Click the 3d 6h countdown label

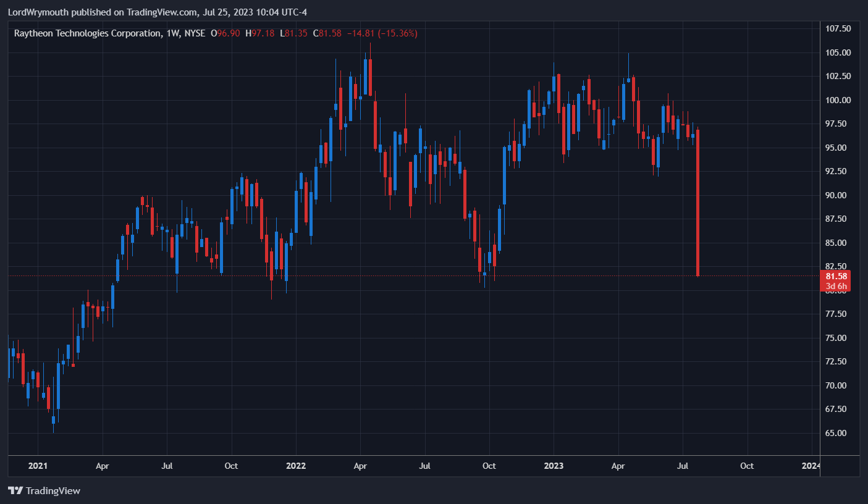click(836, 286)
